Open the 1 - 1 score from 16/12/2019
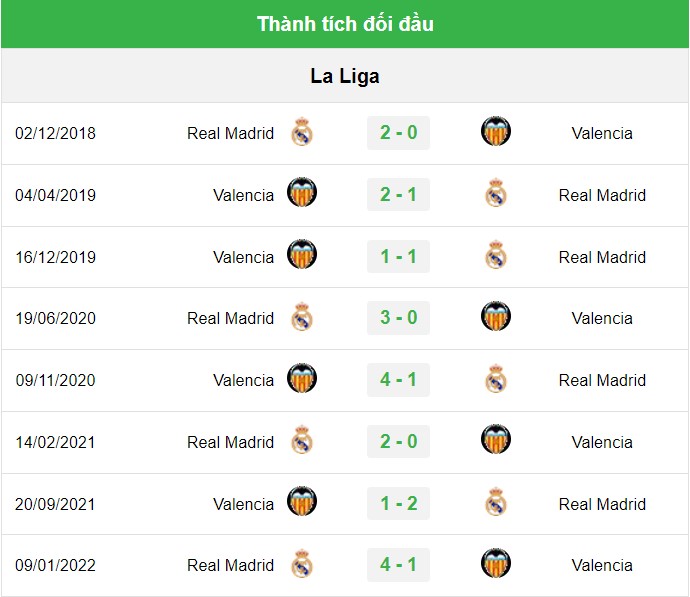 pos(398,256)
